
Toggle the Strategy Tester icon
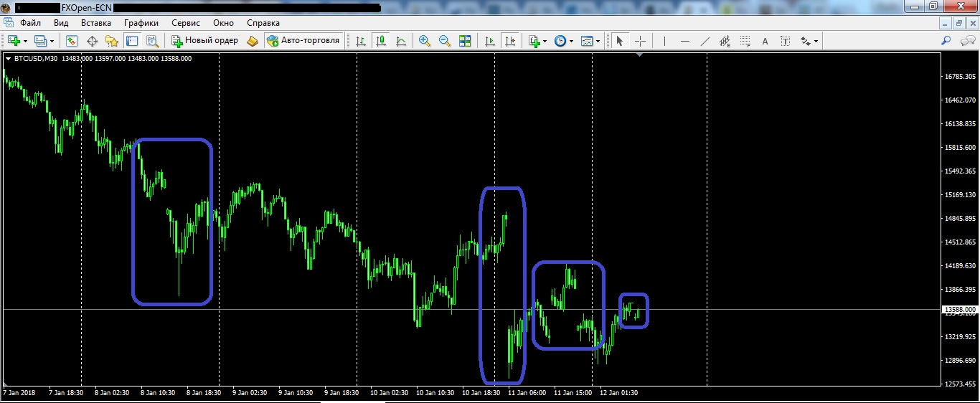click(x=152, y=41)
